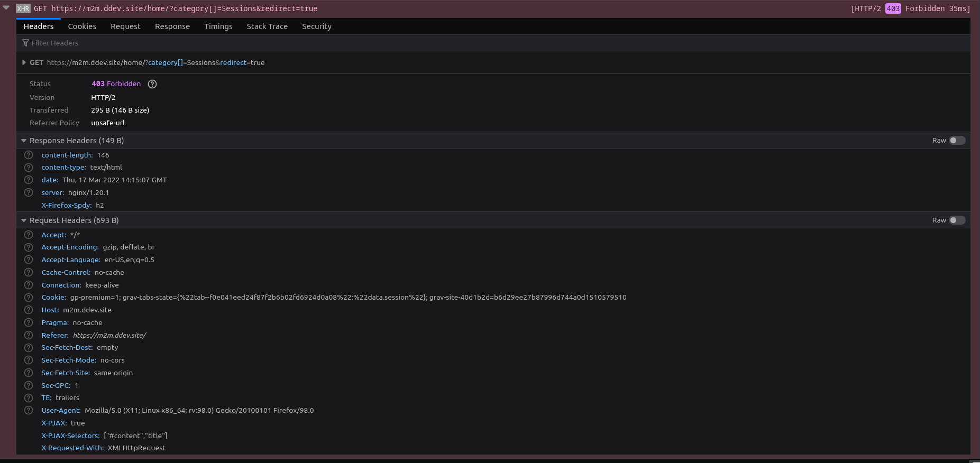Open the Security tab

317,26
